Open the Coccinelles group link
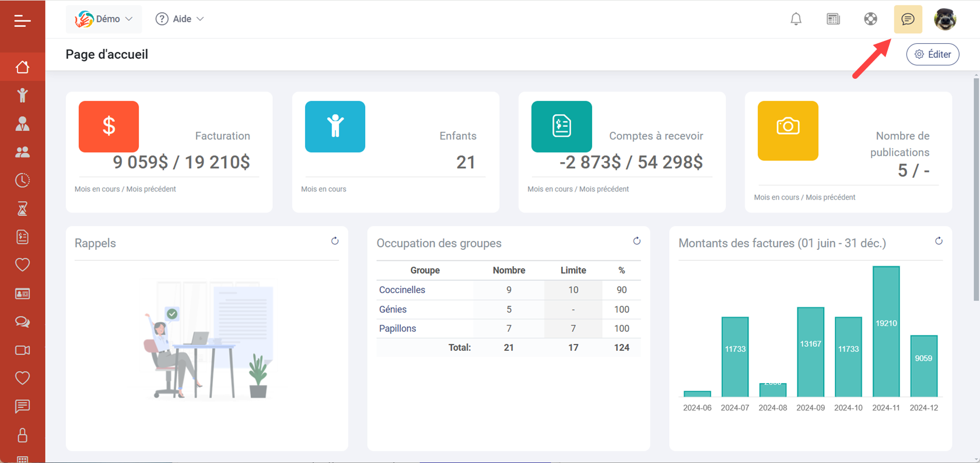 (402, 290)
